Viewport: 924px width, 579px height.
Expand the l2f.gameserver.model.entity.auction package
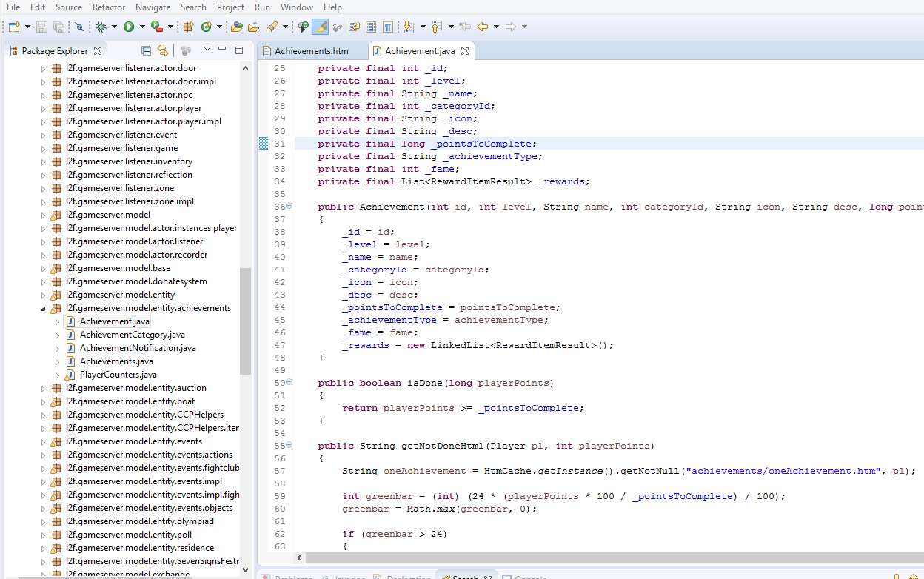[x=43, y=388]
